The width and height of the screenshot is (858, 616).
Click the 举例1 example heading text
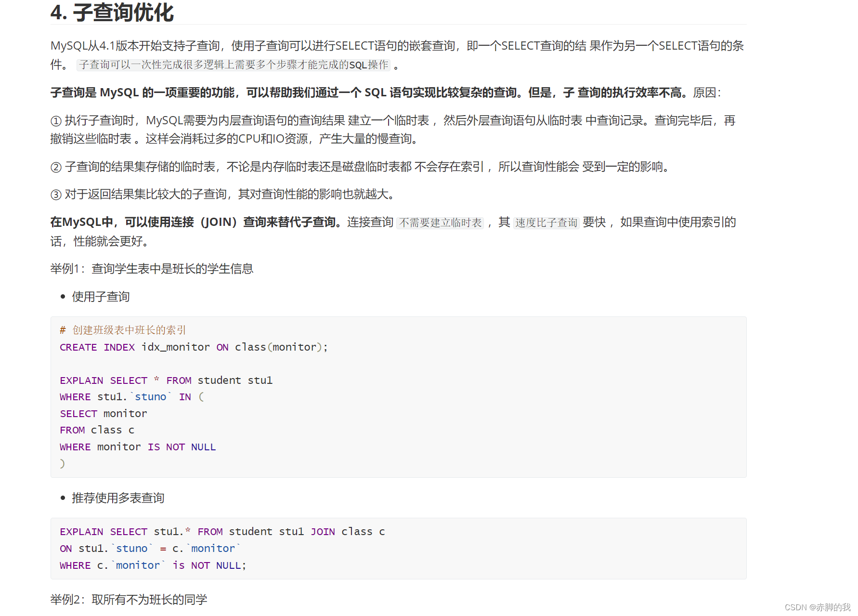point(152,268)
